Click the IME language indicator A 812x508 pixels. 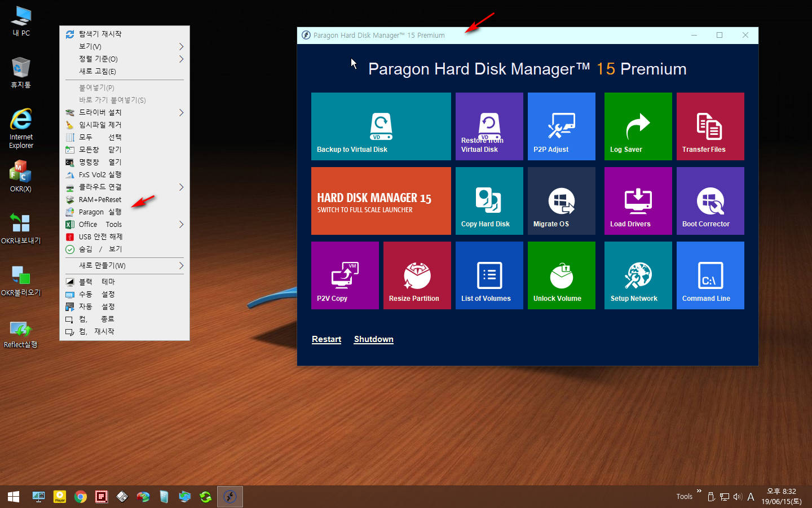point(751,497)
